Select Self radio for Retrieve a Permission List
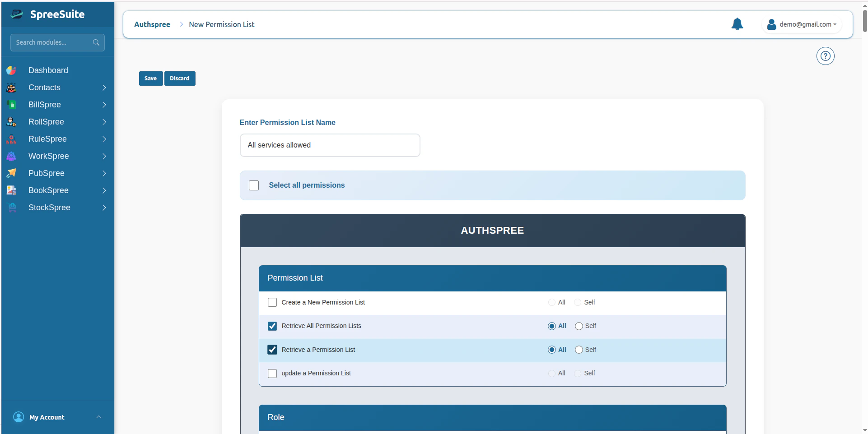 click(579, 350)
